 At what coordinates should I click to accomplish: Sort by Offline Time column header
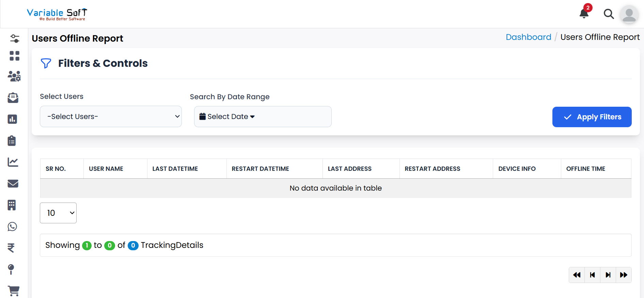pyautogui.click(x=585, y=169)
